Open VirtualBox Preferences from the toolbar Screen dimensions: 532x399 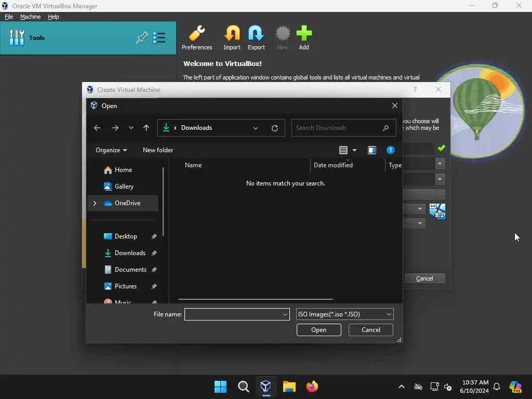(x=197, y=37)
